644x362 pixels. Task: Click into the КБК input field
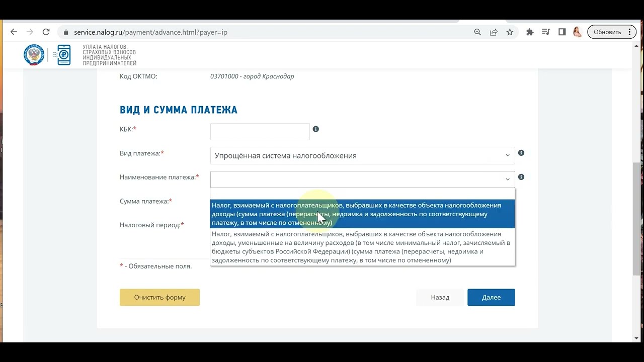pyautogui.click(x=260, y=132)
